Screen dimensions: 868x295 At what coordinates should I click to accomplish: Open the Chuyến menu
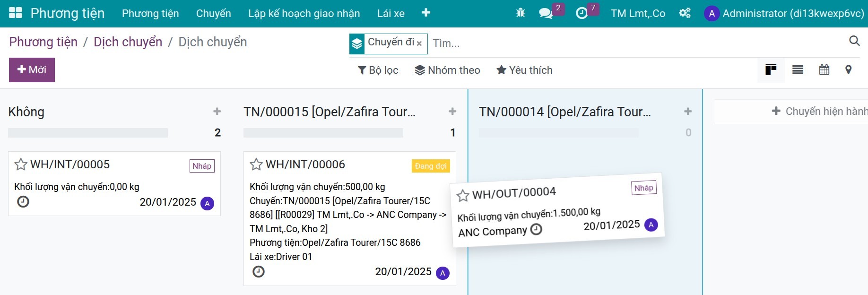click(214, 13)
